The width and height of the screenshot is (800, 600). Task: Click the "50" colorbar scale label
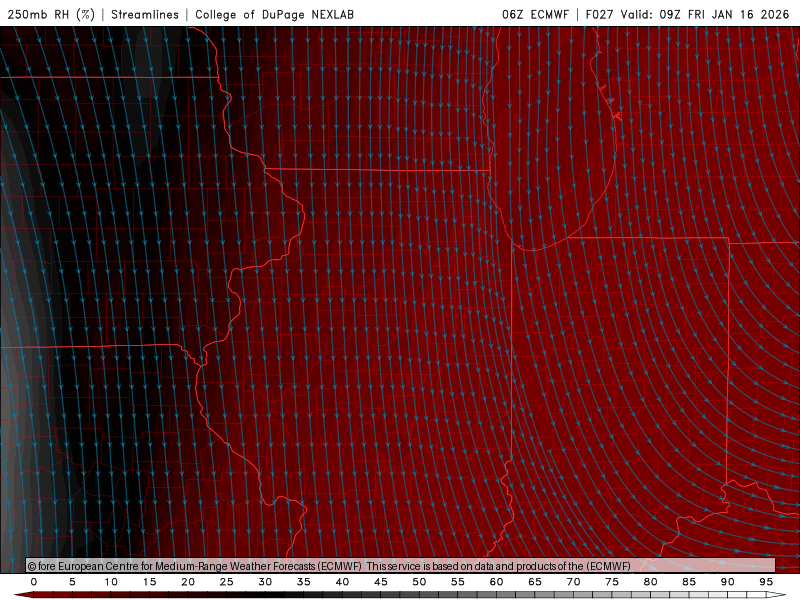click(419, 582)
